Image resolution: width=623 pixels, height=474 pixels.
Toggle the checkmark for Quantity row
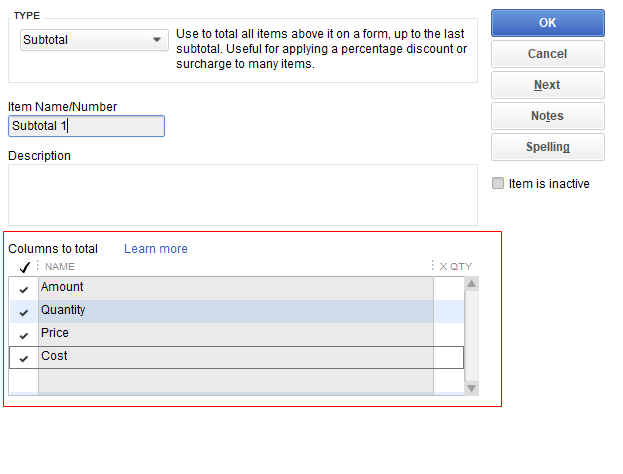click(x=24, y=312)
